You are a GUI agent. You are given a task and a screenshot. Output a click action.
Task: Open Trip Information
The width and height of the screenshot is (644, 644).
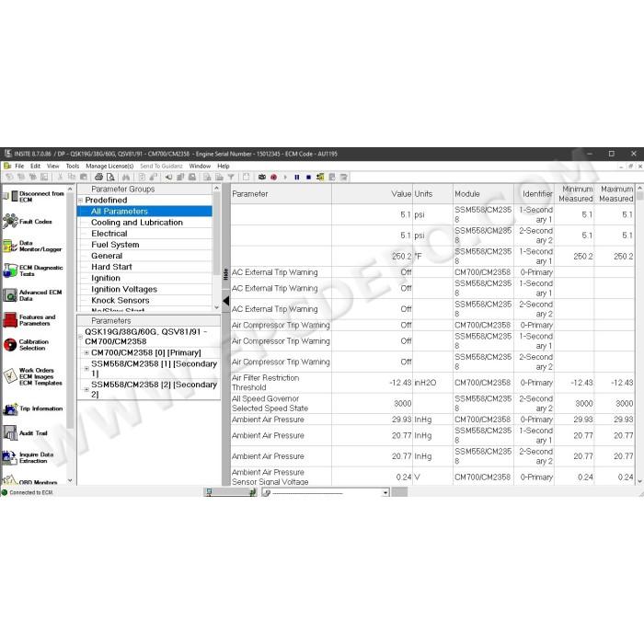[33, 408]
